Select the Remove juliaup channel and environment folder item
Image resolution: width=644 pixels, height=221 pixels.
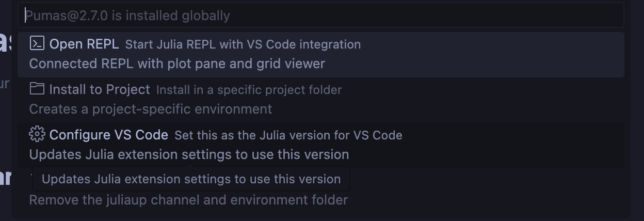pyautogui.click(x=188, y=200)
